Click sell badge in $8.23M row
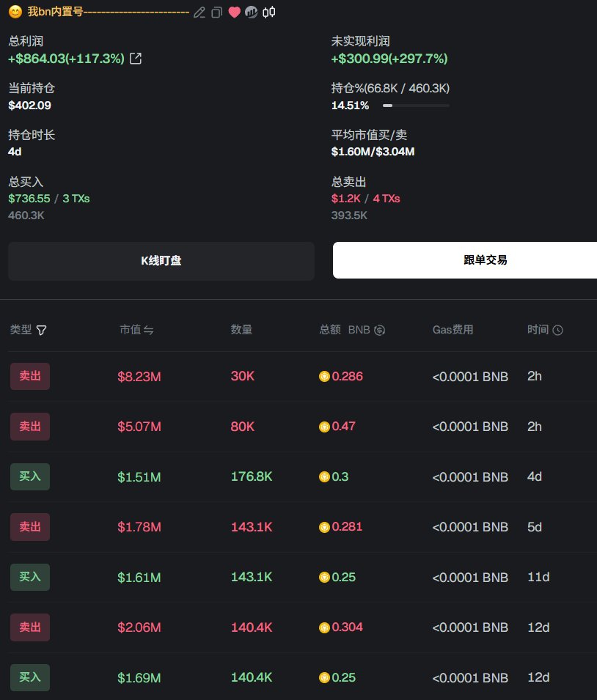Screen dimensions: 597x700 coord(30,376)
